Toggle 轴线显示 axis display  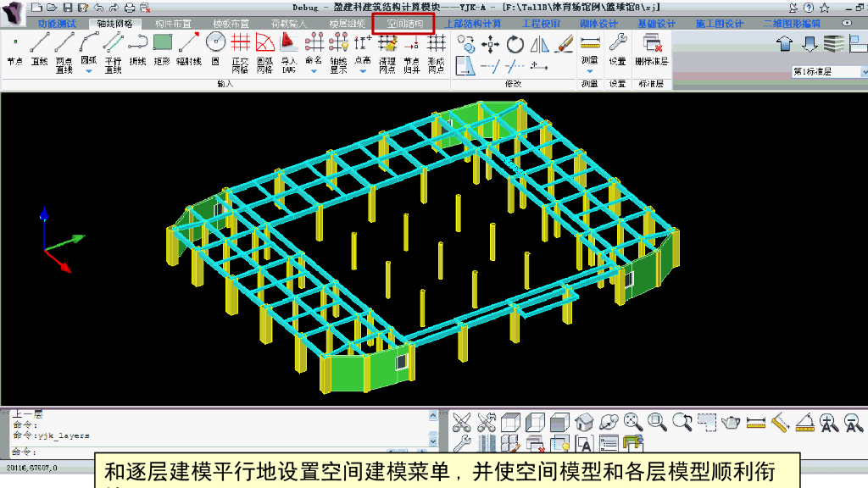(x=338, y=49)
